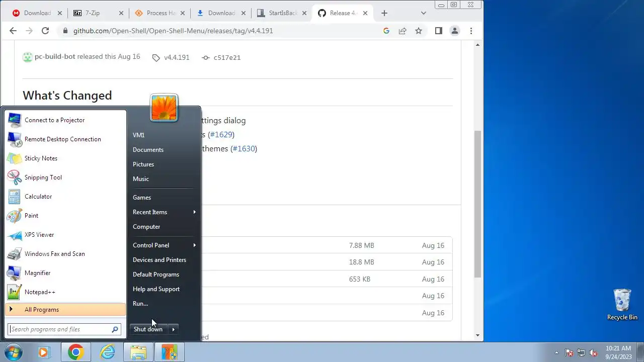The width and height of the screenshot is (644, 362).
Task: Open Windows Media Player taskbar icon
Action: 43,352
